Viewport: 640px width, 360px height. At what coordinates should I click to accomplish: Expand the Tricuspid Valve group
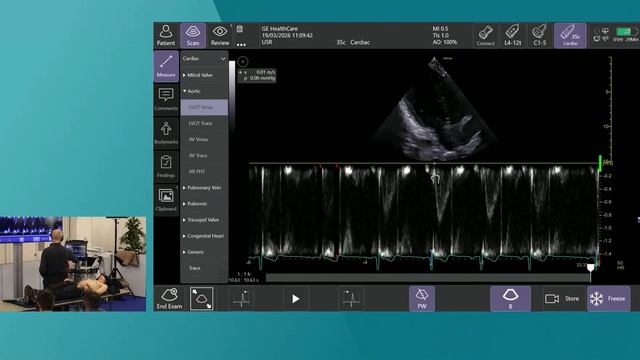(204, 220)
